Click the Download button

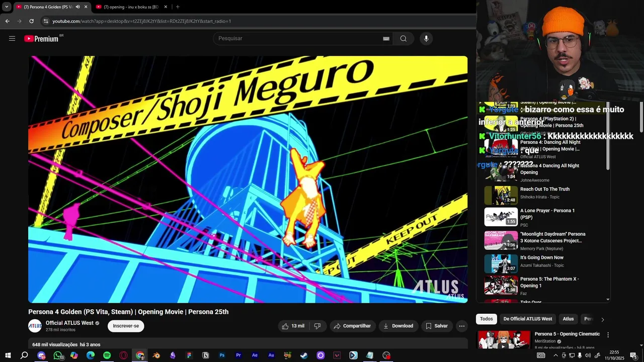[398, 326]
